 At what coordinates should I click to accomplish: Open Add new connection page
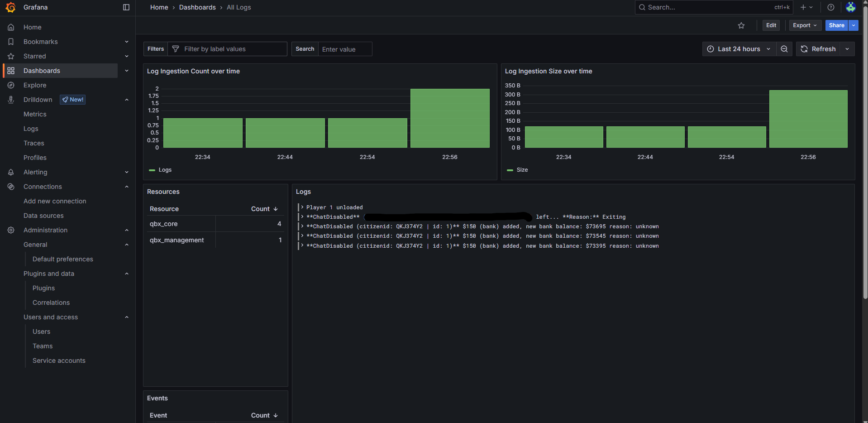[x=55, y=201]
